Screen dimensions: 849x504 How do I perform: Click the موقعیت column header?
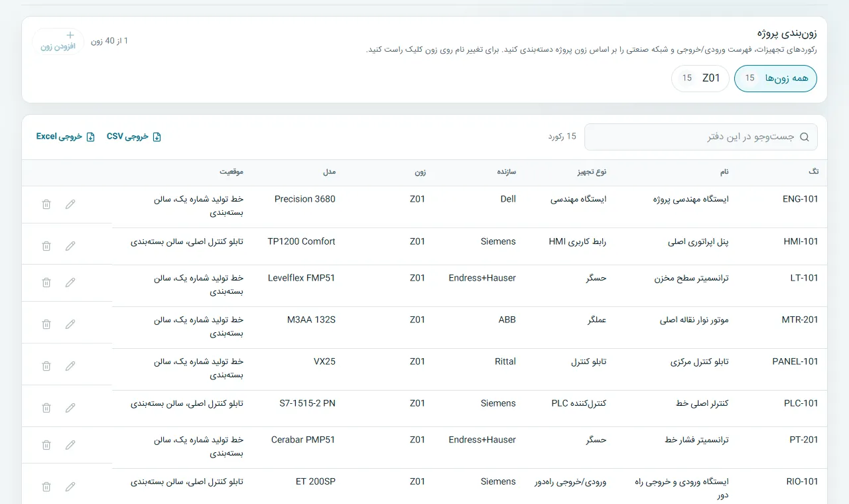[231, 172]
